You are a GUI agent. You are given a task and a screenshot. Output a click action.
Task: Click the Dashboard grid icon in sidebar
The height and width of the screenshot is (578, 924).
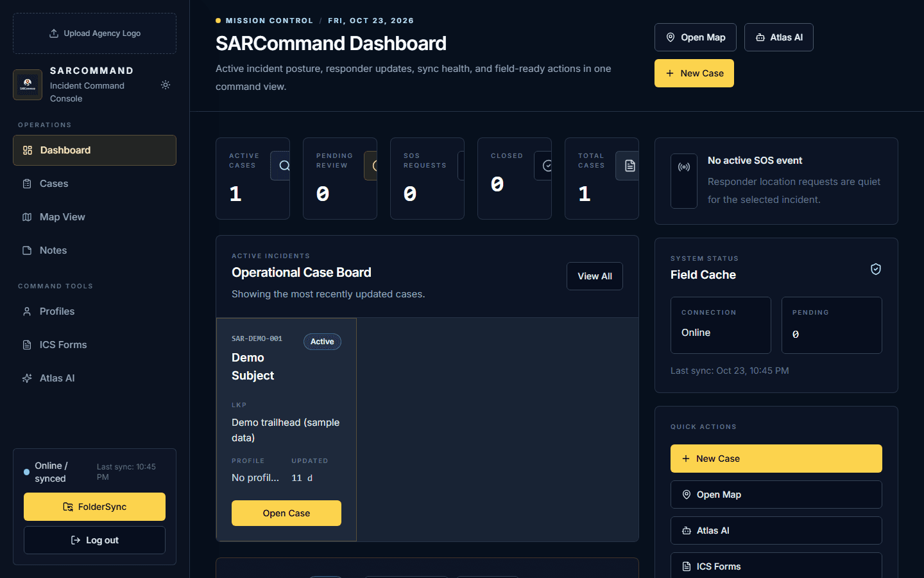[x=28, y=150]
